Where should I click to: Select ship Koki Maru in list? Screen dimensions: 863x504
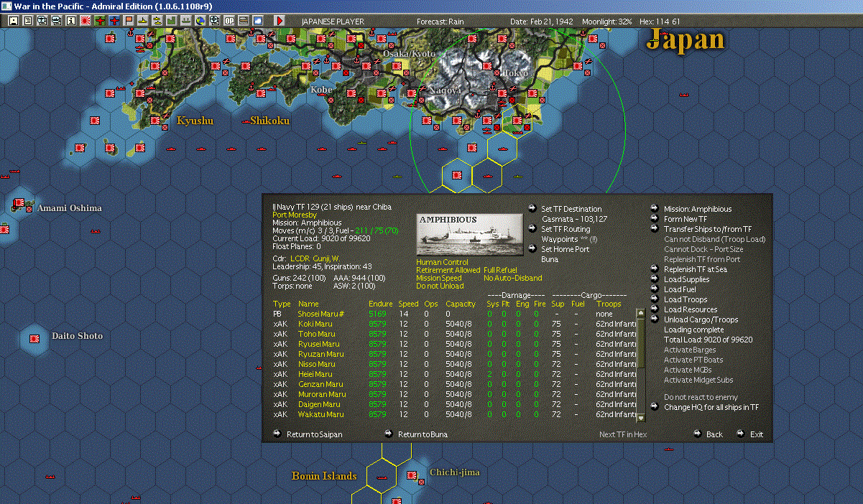coord(315,324)
